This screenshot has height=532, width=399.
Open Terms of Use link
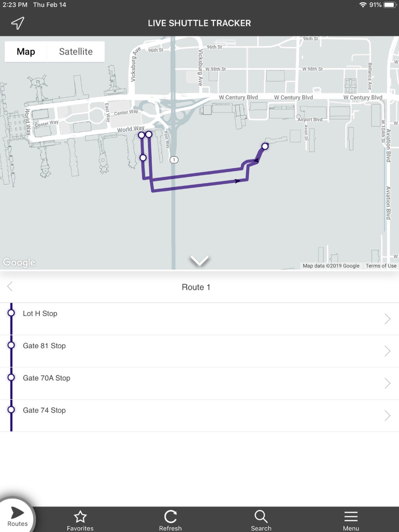381,266
